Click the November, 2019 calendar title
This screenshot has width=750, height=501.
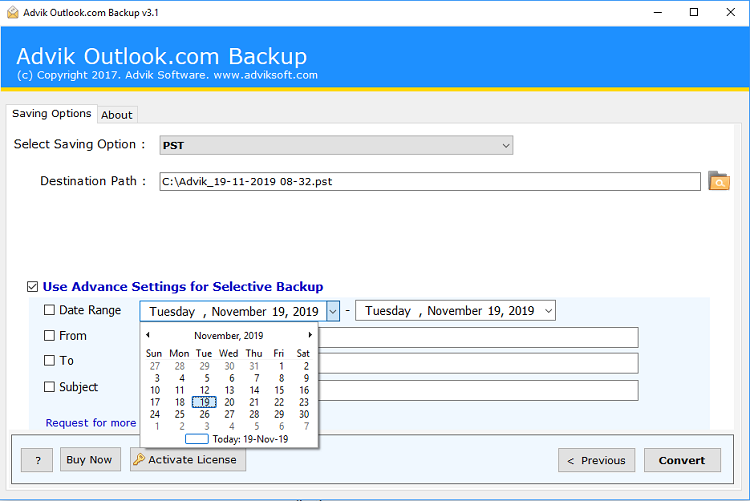click(x=229, y=335)
